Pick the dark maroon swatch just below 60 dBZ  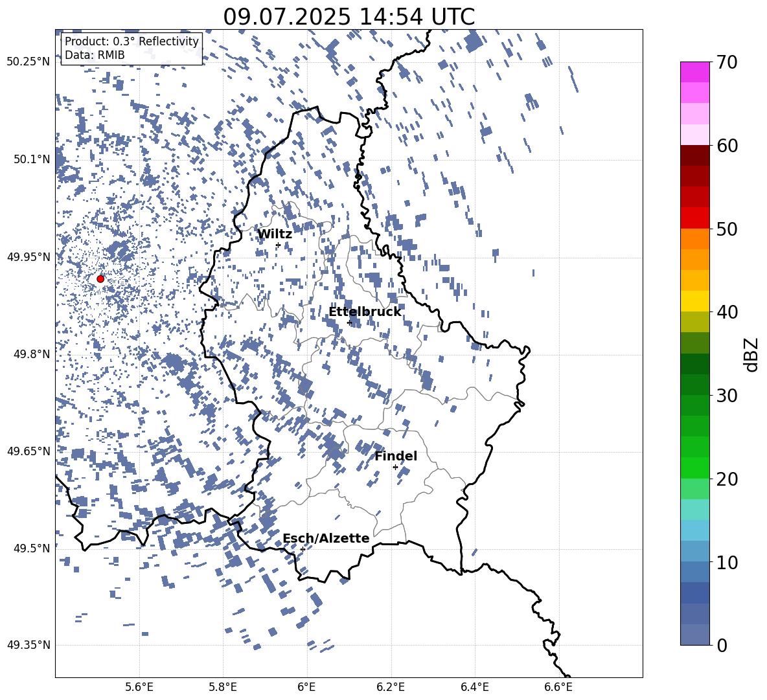[x=694, y=155]
